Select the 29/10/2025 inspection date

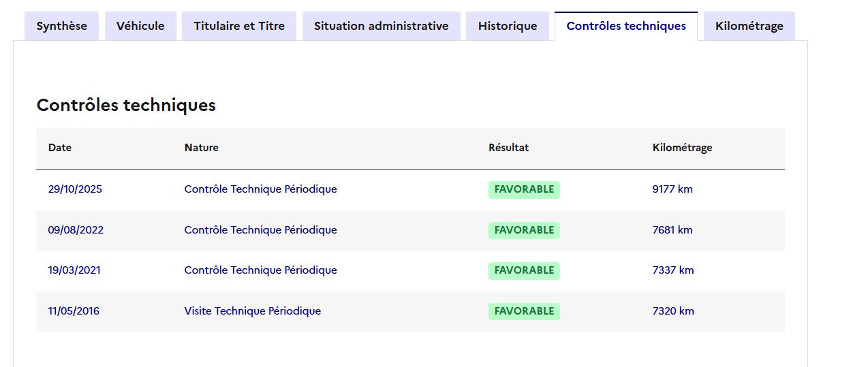pyautogui.click(x=75, y=189)
